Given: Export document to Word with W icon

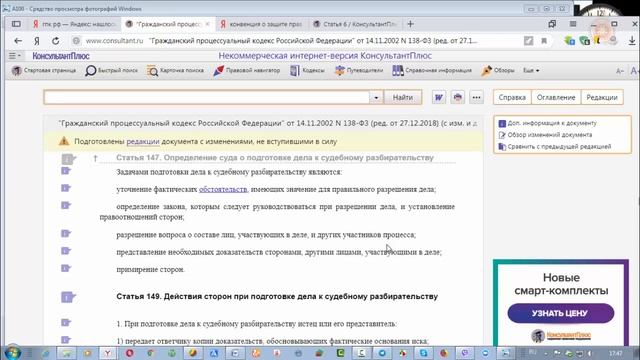Looking at the screenshot, I should tap(439, 98).
